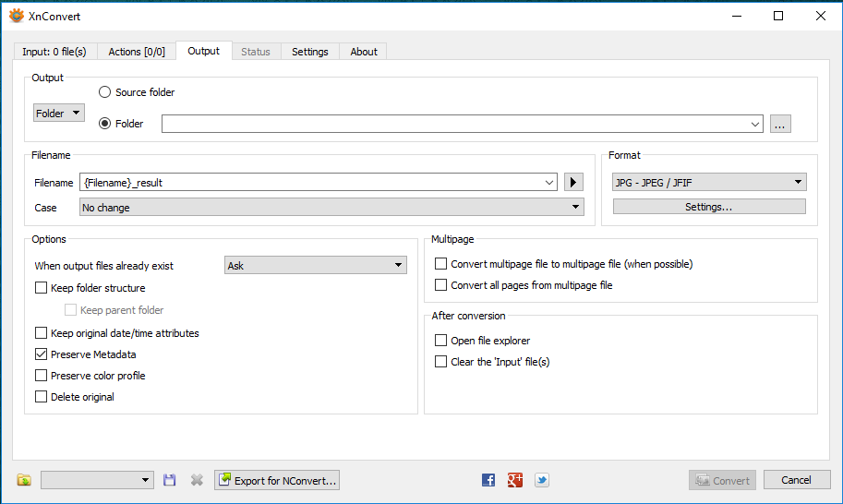Click the blue floppy save script icon

pos(169,480)
